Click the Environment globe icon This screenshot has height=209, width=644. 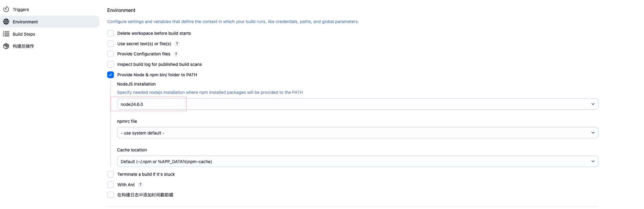pos(6,22)
